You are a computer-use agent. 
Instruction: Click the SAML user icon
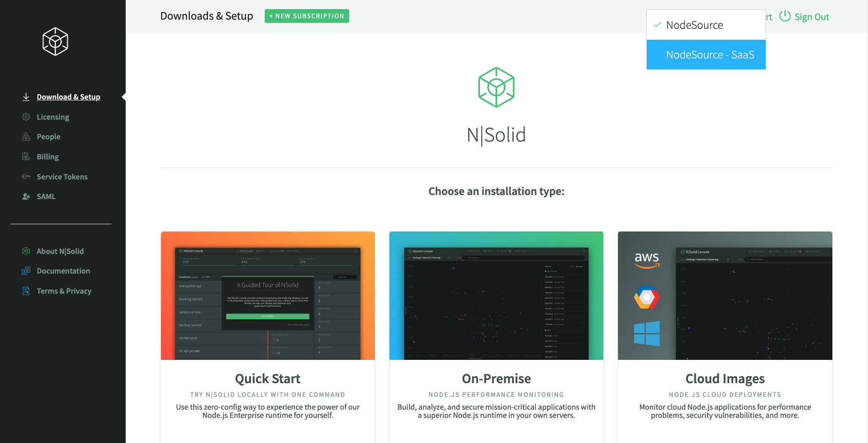26,196
